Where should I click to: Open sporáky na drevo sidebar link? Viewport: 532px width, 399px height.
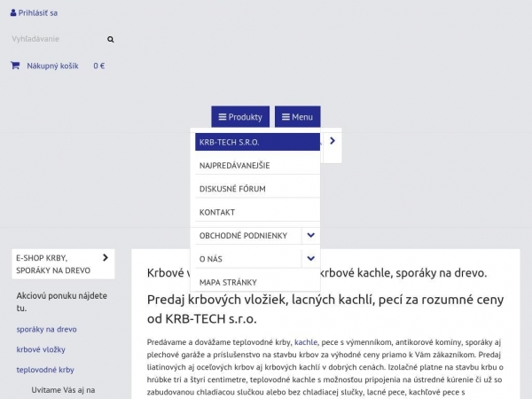(x=46, y=329)
